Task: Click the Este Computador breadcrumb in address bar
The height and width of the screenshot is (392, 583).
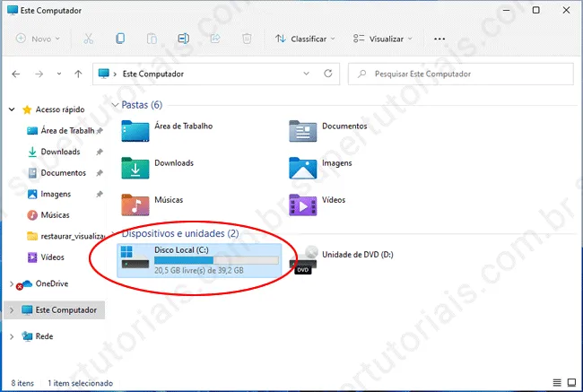Action: click(153, 74)
